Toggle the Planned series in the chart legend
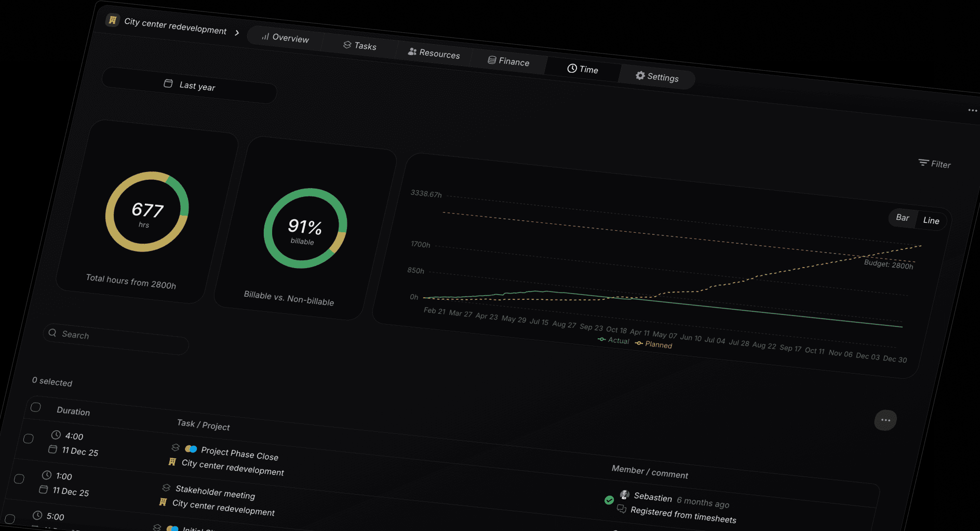Viewport: 980px width, 531px height. click(x=653, y=344)
